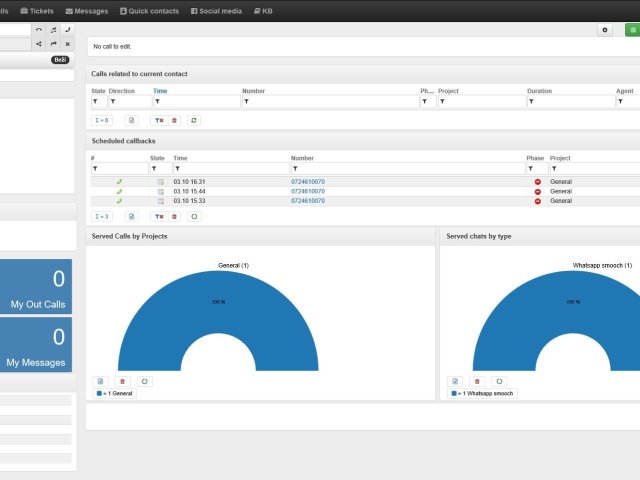Clear filters in the related calls toolbar
Image resolution: width=640 pixels, height=480 pixels.
click(158, 120)
